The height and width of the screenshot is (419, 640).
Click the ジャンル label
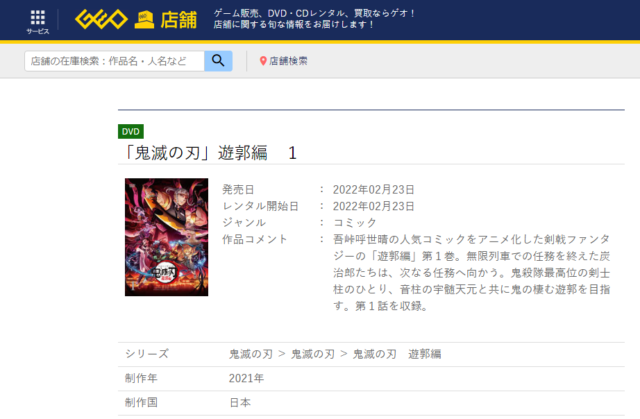[x=244, y=222]
